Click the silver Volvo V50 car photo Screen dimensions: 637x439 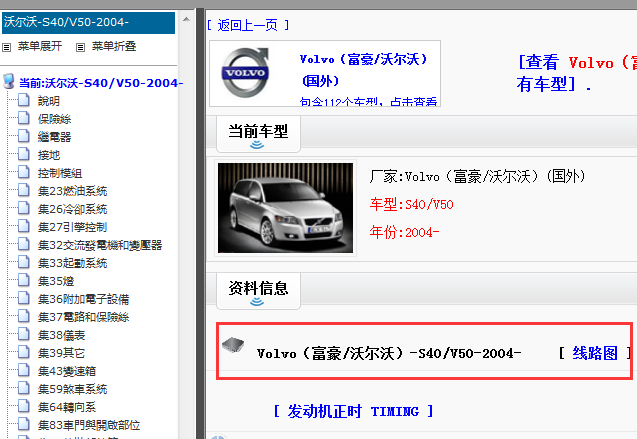pyautogui.click(x=285, y=208)
